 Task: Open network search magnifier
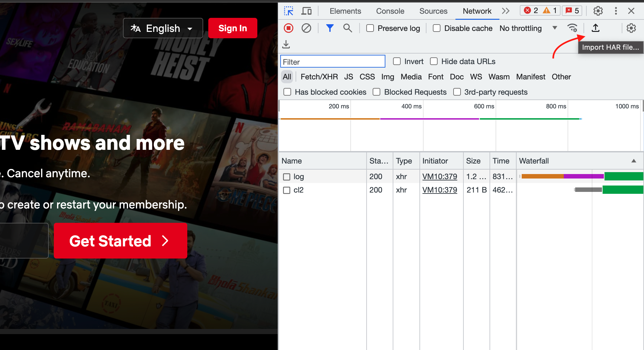point(347,28)
